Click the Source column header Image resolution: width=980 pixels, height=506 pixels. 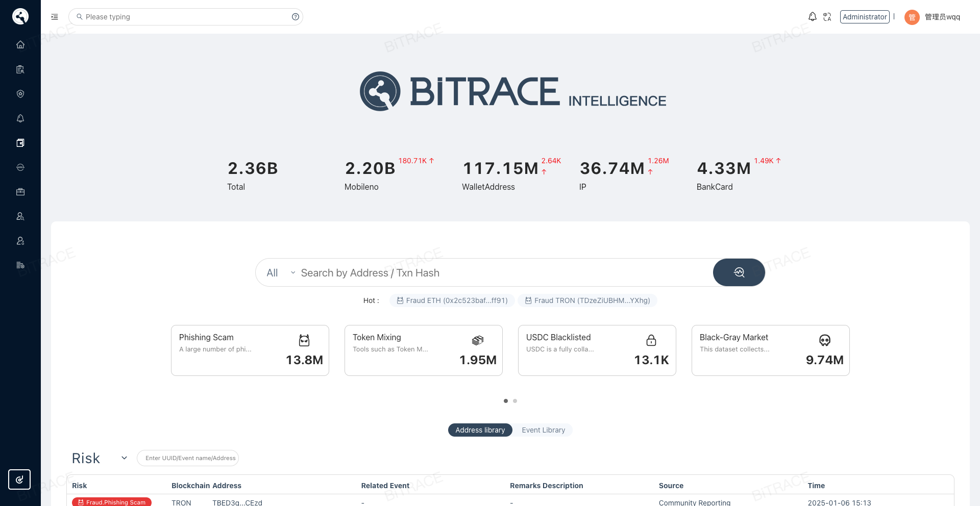point(671,486)
